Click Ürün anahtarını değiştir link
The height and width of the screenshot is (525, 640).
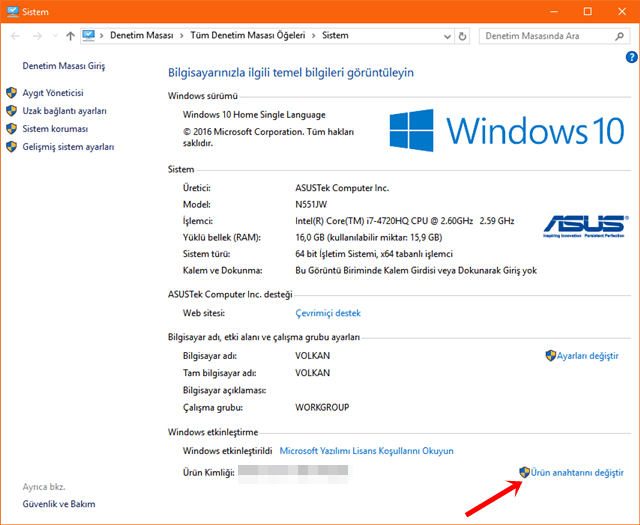pos(577,473)
